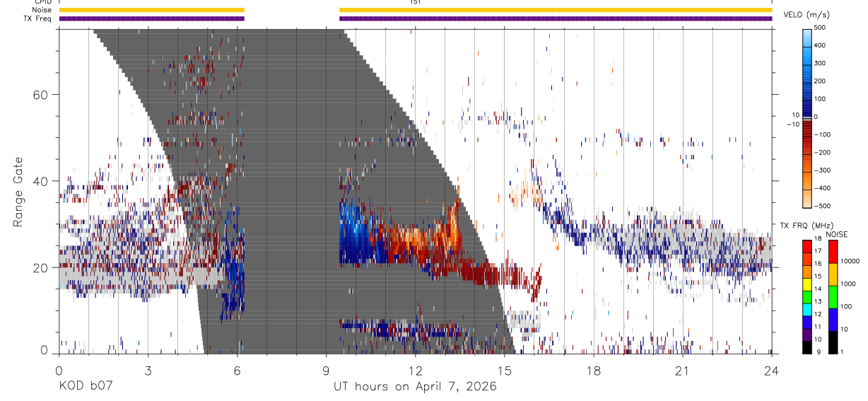Click the 1000 label on noise legend
Viewport: 868px width, 401px height.
coord(848,284)
